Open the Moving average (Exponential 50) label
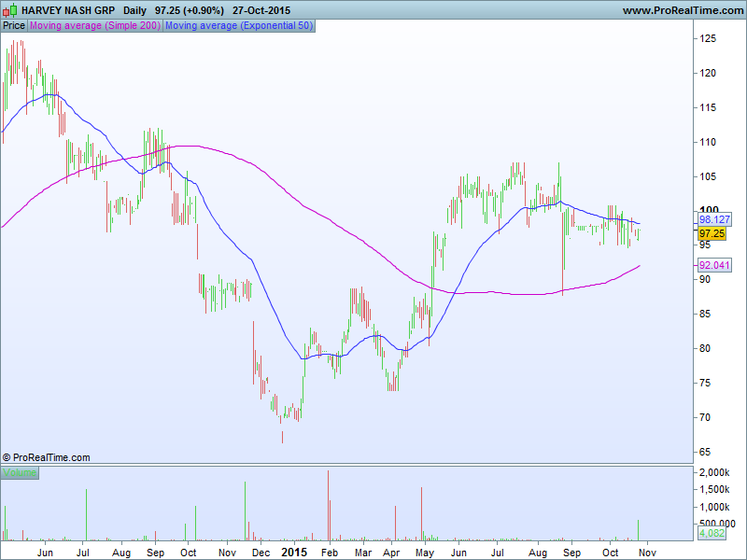This screenshot has width=747, height=560. click(x=238, y=25)
